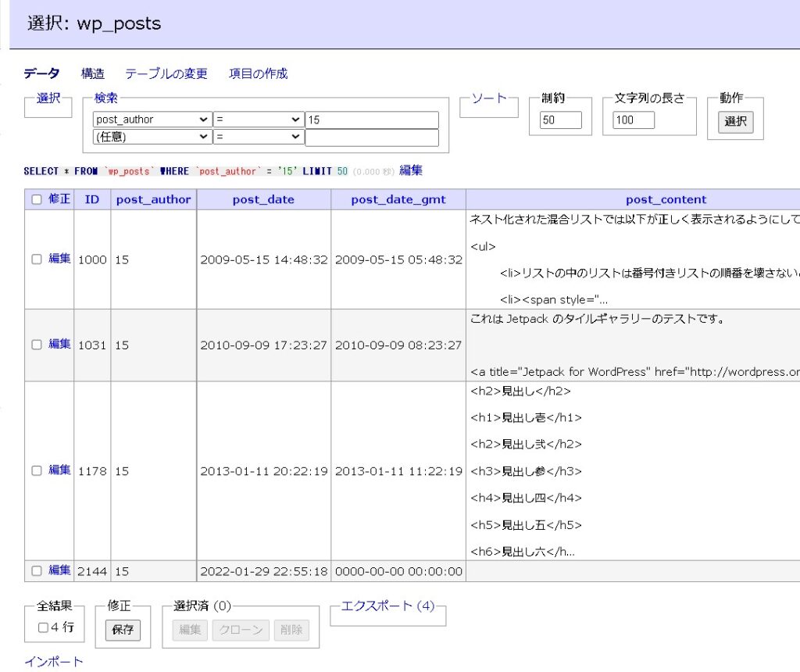
Task: Open the インポート link
Action: [53, 662]
